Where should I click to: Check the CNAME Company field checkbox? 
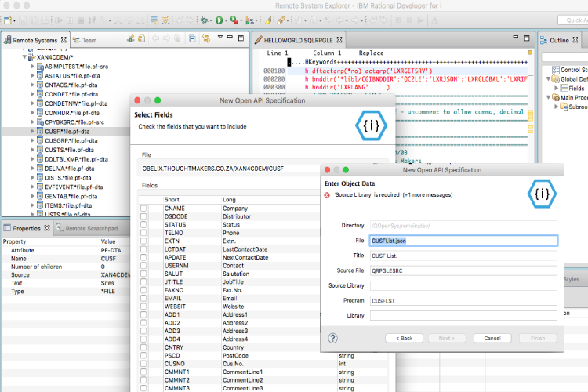[143, 209]
